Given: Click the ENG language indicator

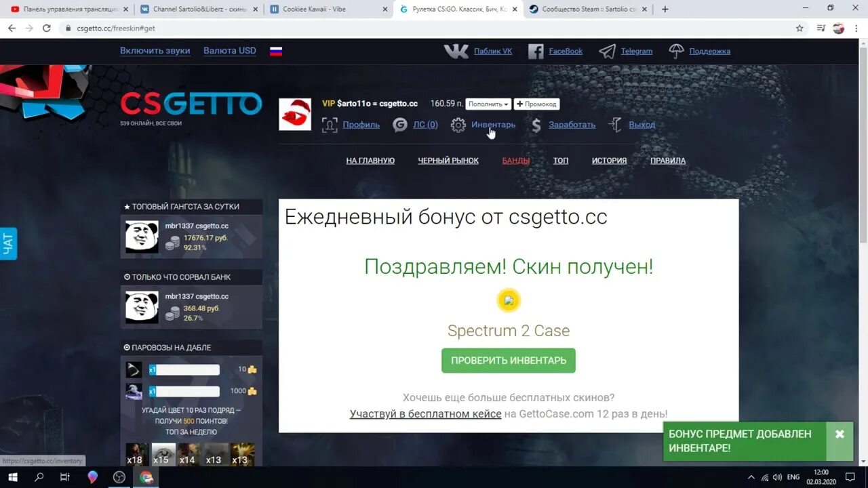Looking at the screenshot, I should click(x=793, y=477).
